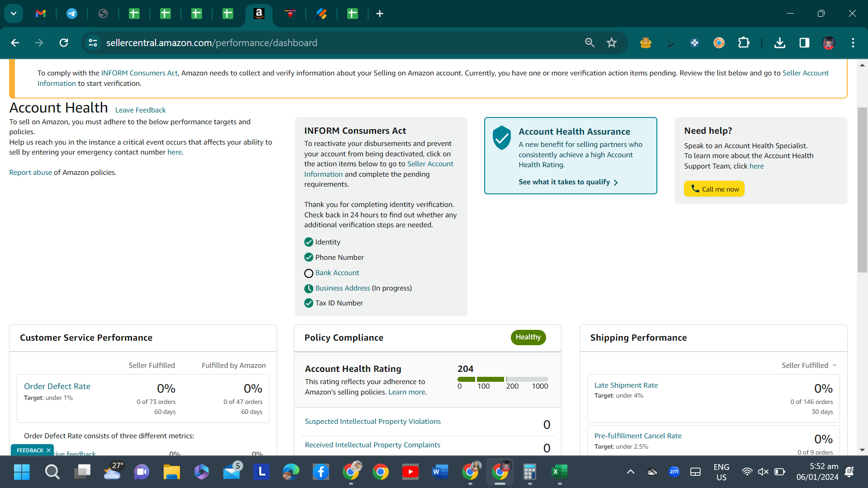Click the Healthy status badge

pos(528,337)
